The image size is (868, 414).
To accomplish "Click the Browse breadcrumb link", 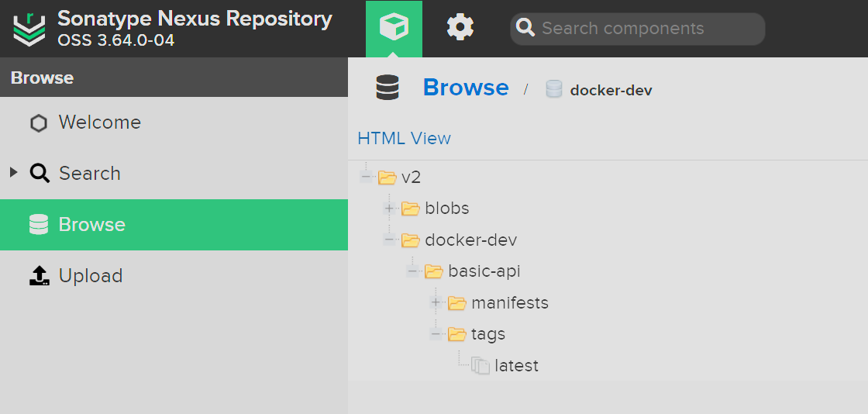I will tap(466, 88).
